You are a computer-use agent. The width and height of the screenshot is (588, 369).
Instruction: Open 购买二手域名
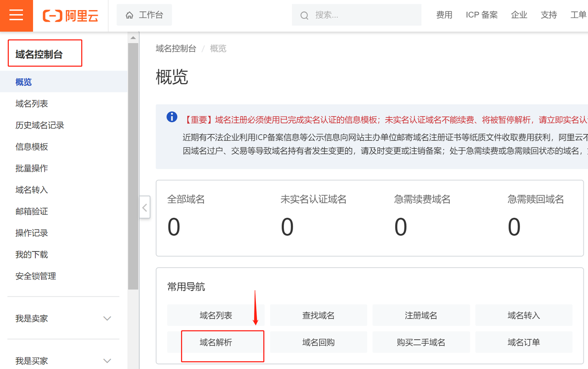(421, 342)
